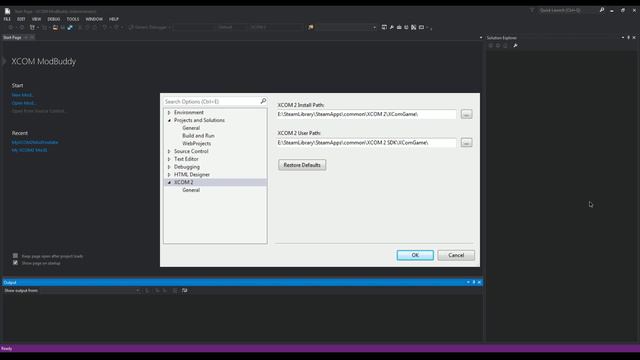Expand the Text Editor node
The image size is (640, 360).
[x=169, y=159]
